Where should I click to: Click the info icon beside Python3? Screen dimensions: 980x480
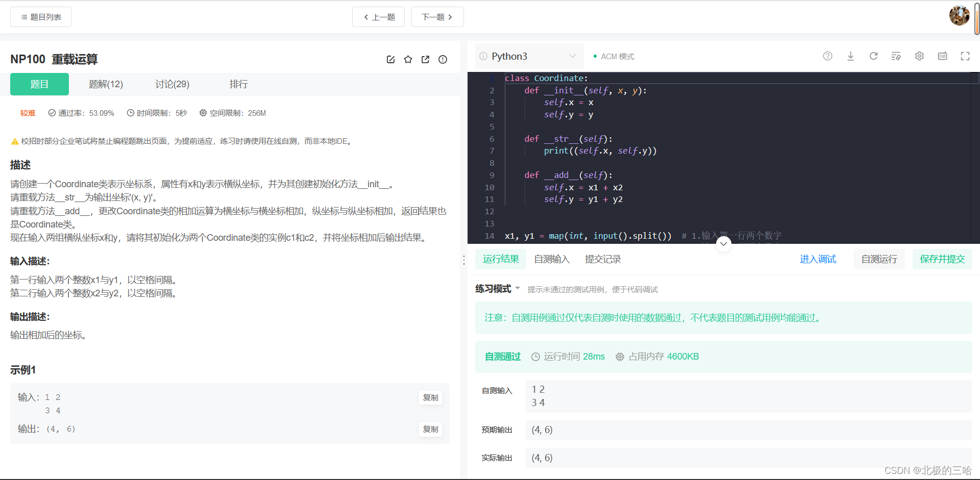[483, 56]
